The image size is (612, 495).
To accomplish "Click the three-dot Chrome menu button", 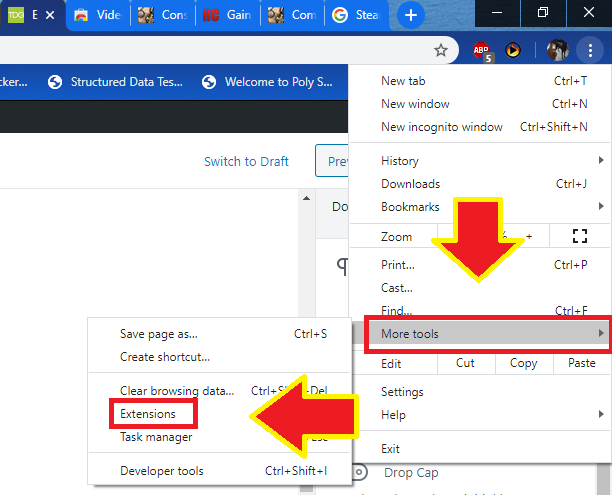I will (x=590, y=50).
